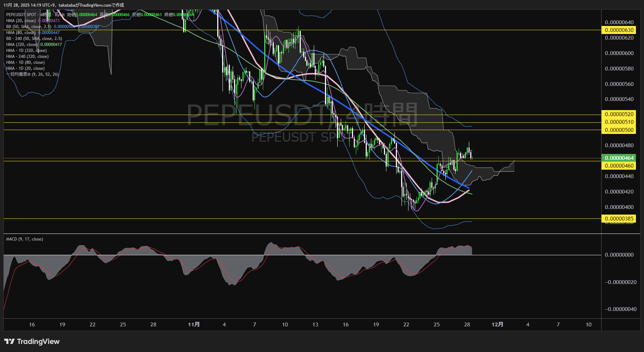Click the green current price label 0.00000464
The height and width of the screenshot is (352, 644).
[x=619, y=158]
